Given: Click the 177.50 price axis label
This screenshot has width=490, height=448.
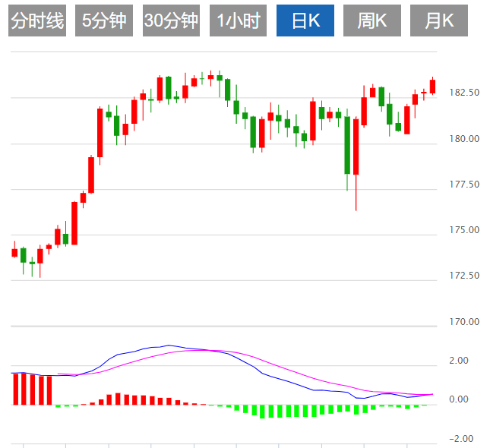Looking at the screenshot, I should click(464, 185).
